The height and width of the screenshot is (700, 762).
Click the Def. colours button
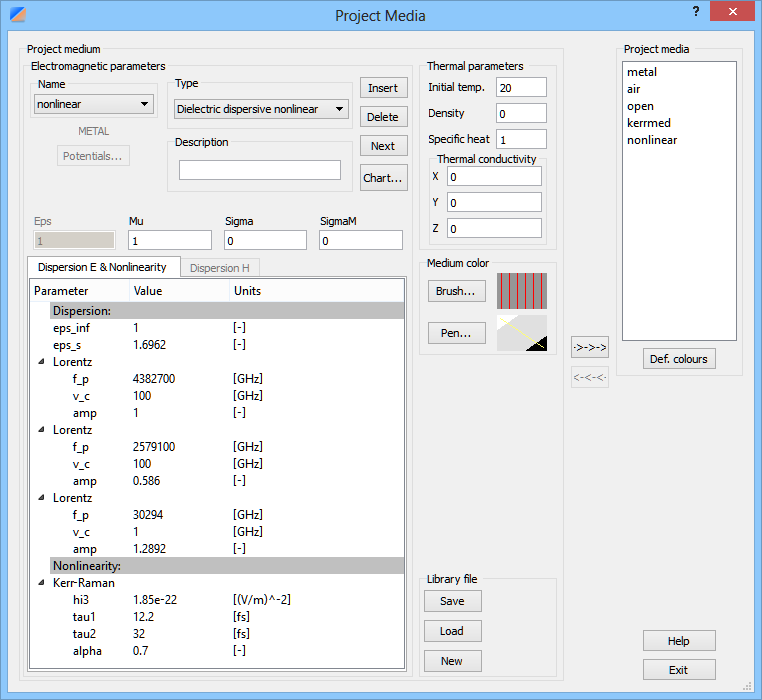point(679,359)
